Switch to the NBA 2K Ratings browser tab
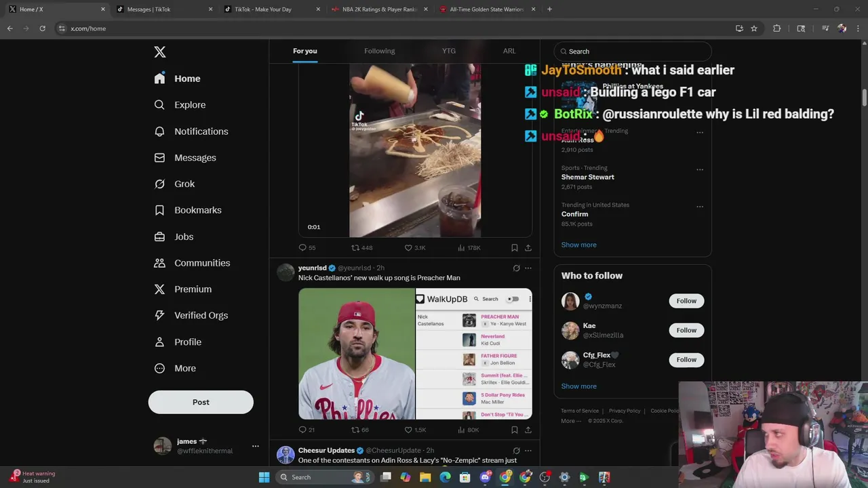This screenshot has height=488, width=868. coord(380,9)
